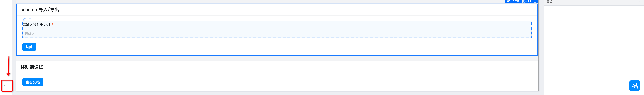Open the source code panel icon

pos(6,86)
